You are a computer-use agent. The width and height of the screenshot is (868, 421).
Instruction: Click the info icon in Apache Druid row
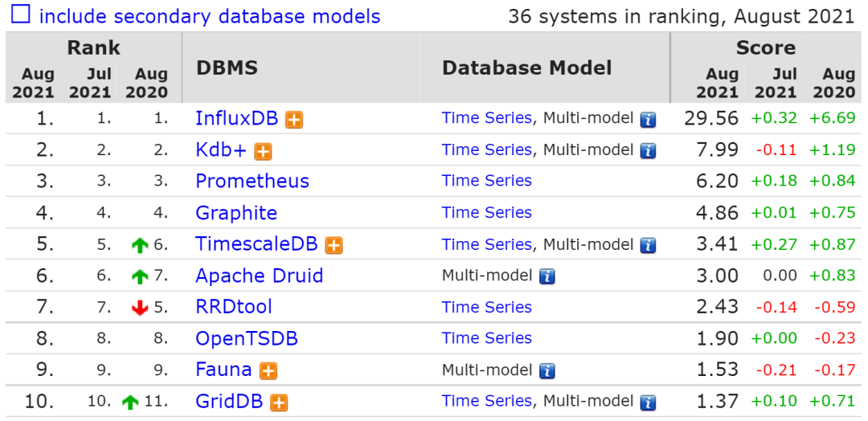tap(547, 277)
